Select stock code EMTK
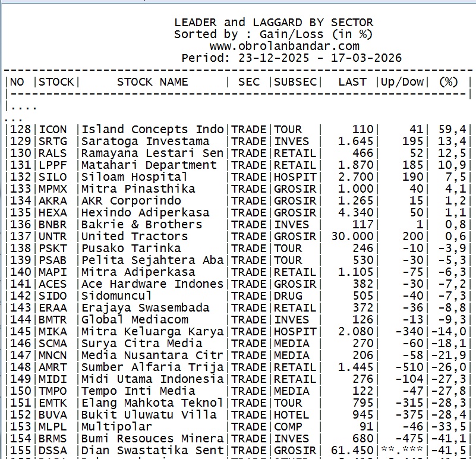 52,403
